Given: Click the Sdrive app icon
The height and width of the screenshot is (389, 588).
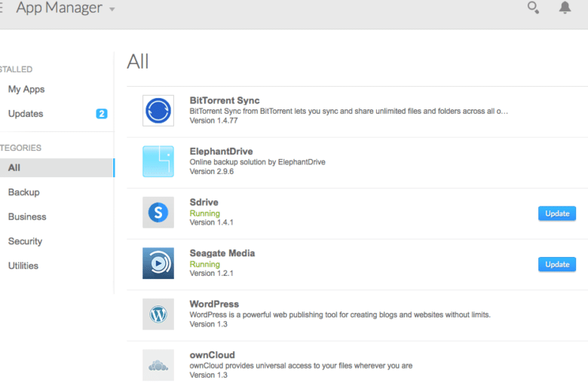Looking at the screenshot, I should pos(158,213).
